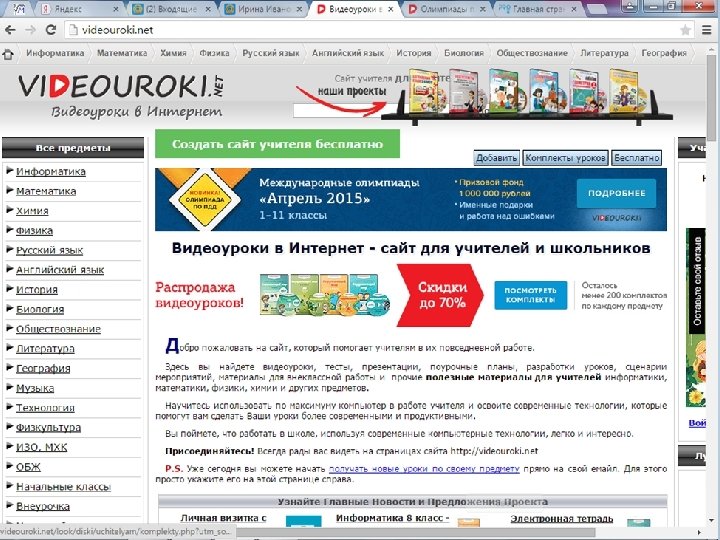Click ПОДРОБНЕЕ on the olympiad banner

coord(616,193)
